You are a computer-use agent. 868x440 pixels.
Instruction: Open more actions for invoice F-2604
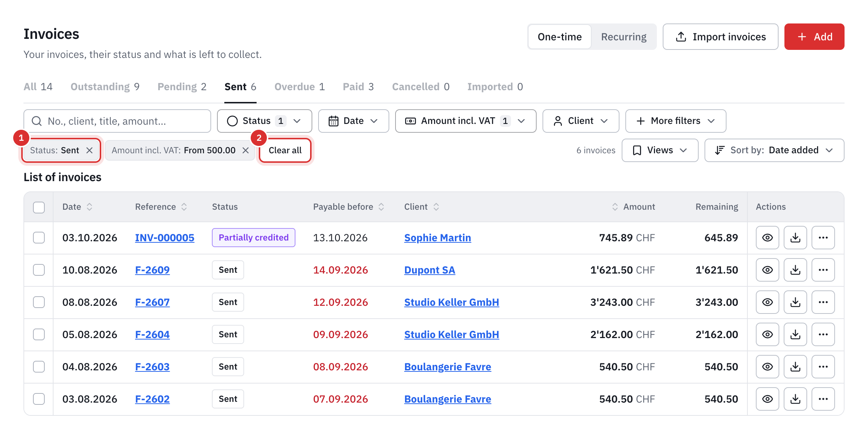coord(823,334)
